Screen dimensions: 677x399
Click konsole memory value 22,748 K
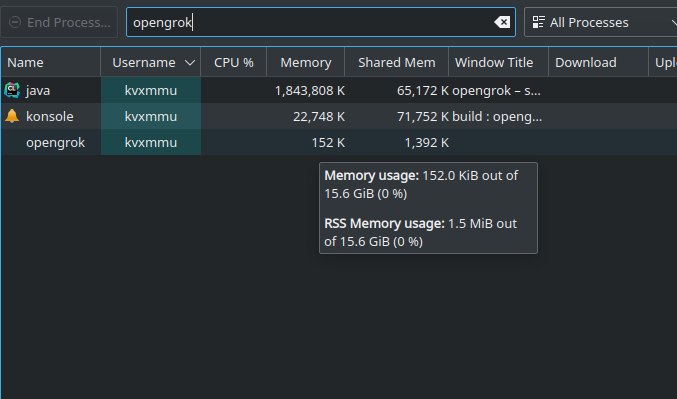319,117
